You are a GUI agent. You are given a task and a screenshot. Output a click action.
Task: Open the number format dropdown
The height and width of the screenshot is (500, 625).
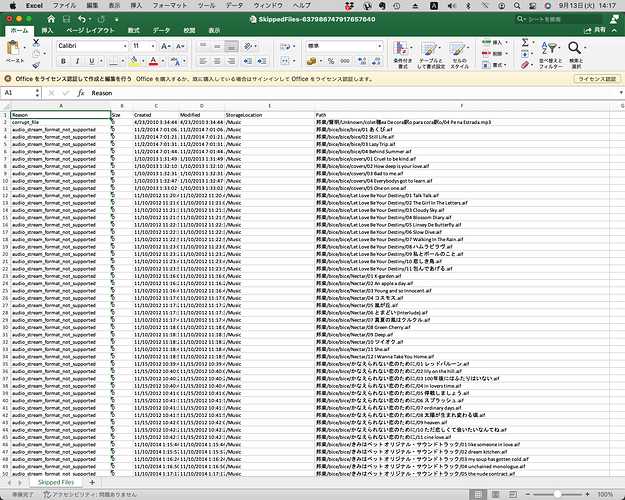pos(379,46)
